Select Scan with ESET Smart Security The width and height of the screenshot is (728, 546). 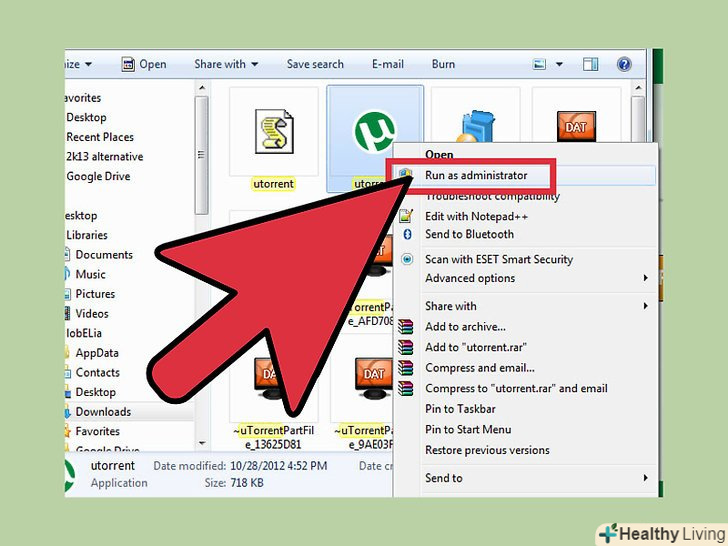(x=499, y=259)
